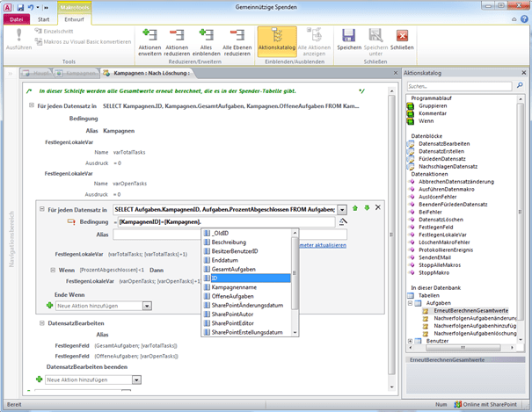Choose Enddatum in the field list

click(x=247, y=260)
